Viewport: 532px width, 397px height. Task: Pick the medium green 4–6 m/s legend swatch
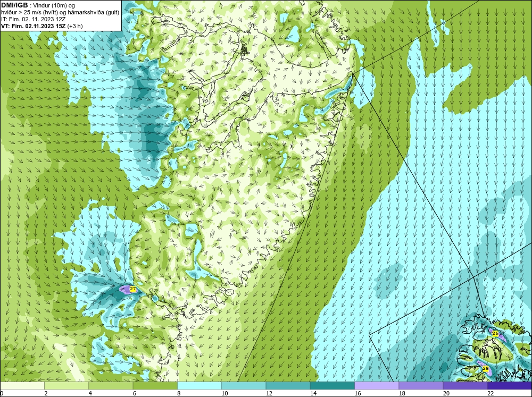coord(111,385)
